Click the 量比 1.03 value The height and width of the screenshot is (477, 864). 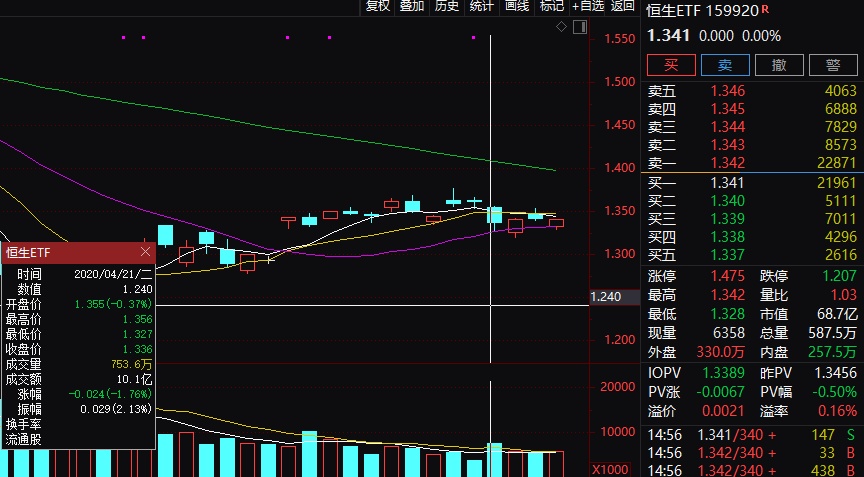[844, 295]
